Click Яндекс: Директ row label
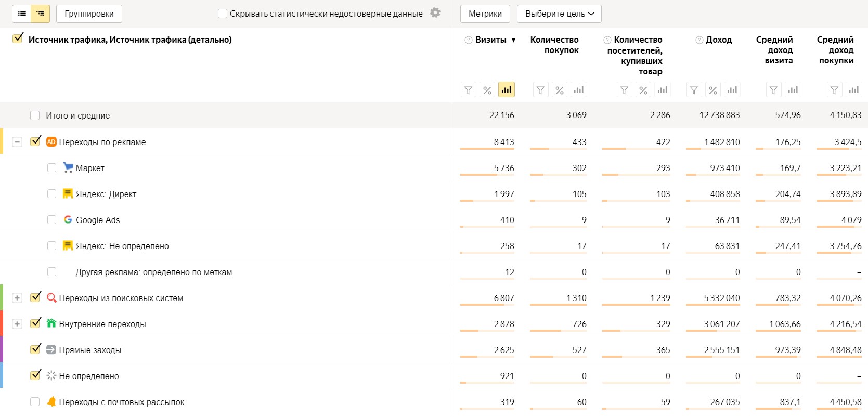This screenshot has width=868, height=417. point(106,194)
